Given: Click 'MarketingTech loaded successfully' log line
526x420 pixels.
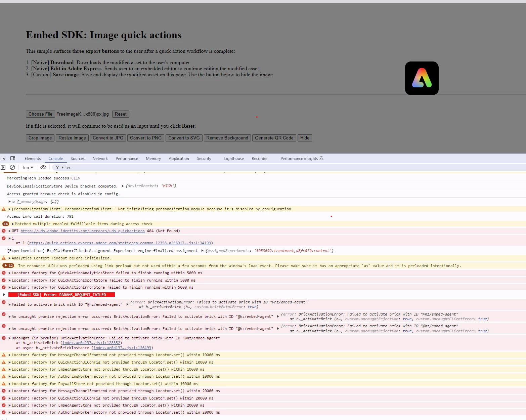Looking at the screenshot, I should click(43, 178).
